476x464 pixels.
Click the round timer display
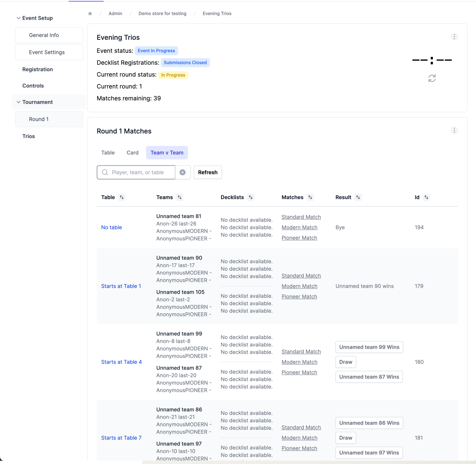click(432, 60)
